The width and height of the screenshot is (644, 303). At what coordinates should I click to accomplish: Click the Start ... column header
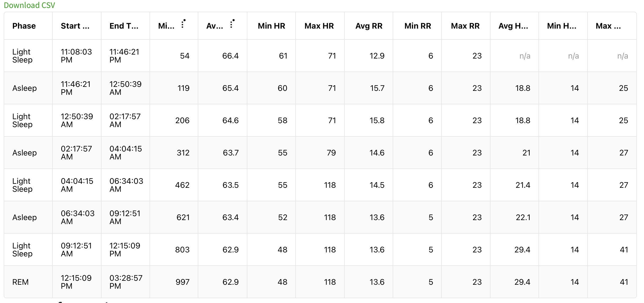point(75,26)
